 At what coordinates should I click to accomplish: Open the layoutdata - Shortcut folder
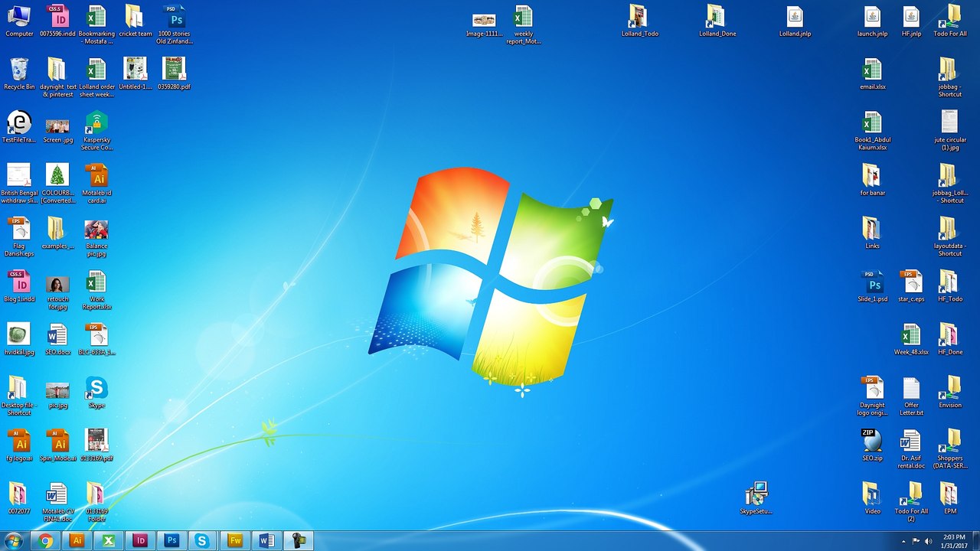(949, 236)
